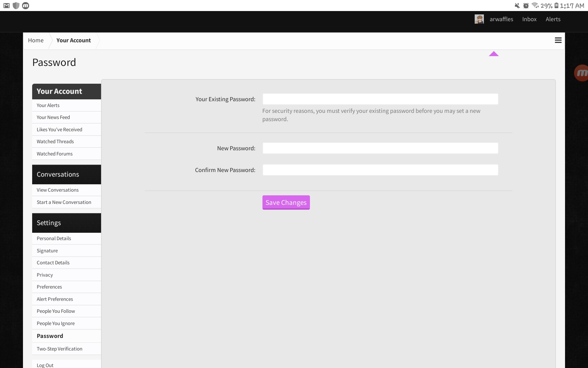
Task: Tap the 29% battery percentage text
Action: 546,6
